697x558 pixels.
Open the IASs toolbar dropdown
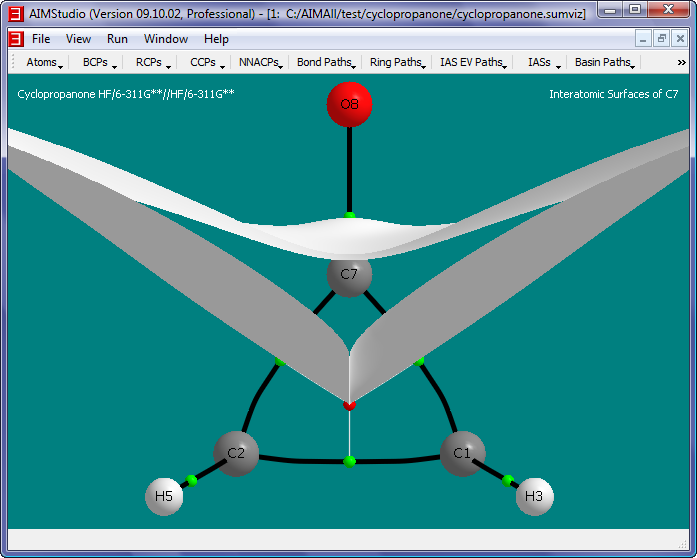(542, 62)
